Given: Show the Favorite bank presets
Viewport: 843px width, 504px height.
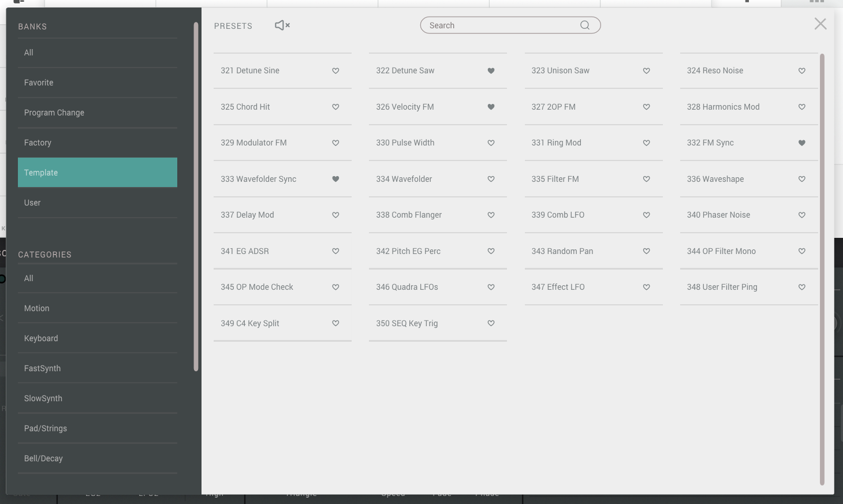Looking at the screenshot, I should tap(97, 83).
